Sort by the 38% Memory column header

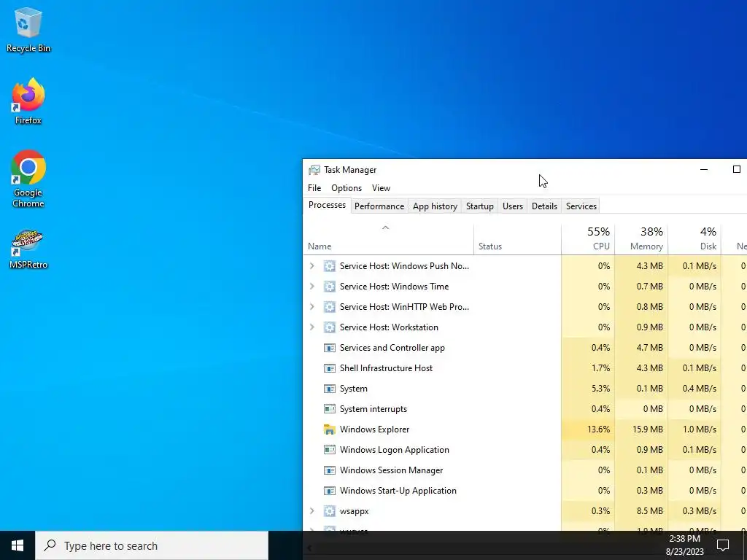coord(641,239)
